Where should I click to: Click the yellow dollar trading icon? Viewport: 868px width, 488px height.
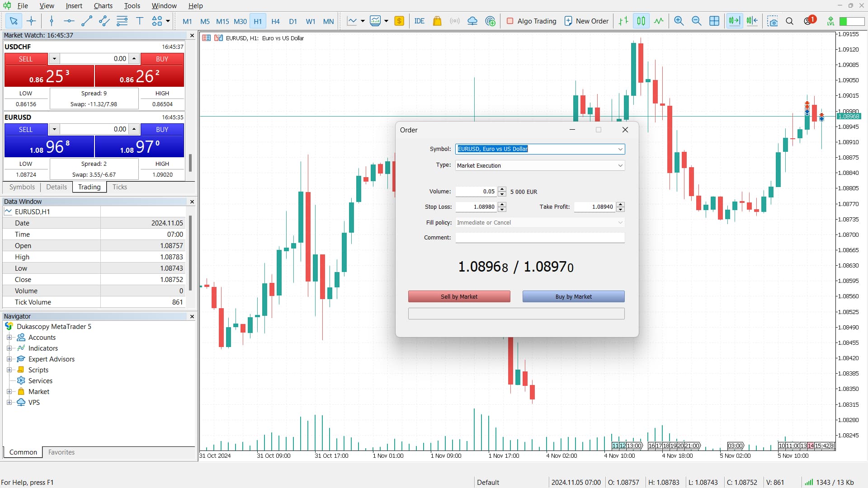[399, 21]
